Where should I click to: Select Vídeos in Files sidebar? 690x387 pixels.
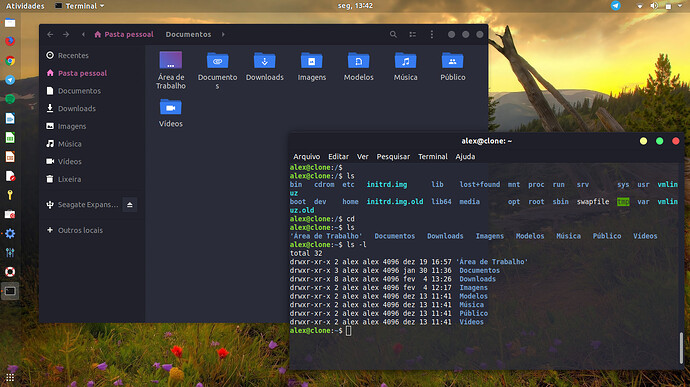[92, 162]
